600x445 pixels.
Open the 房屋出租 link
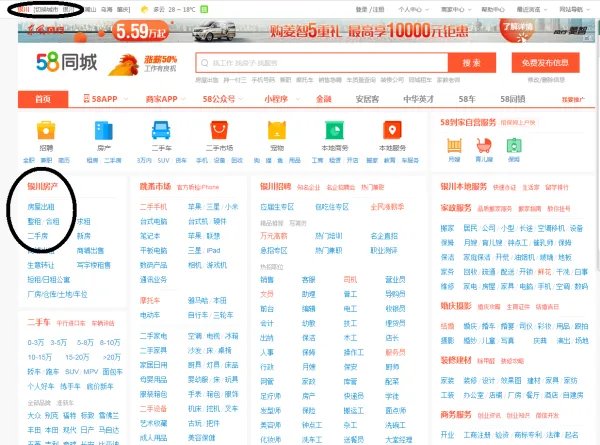coord(41,207)
